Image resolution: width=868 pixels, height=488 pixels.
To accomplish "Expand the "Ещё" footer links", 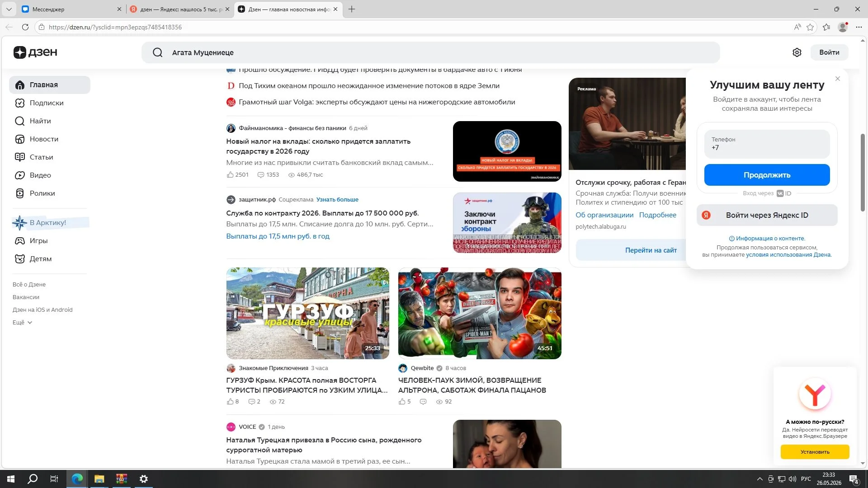I will 22,323.
